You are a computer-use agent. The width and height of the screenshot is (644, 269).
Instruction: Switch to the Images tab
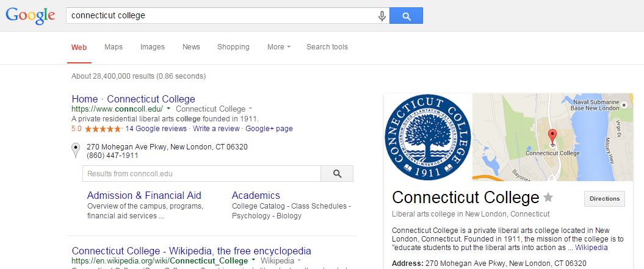[x=153, y=47]
